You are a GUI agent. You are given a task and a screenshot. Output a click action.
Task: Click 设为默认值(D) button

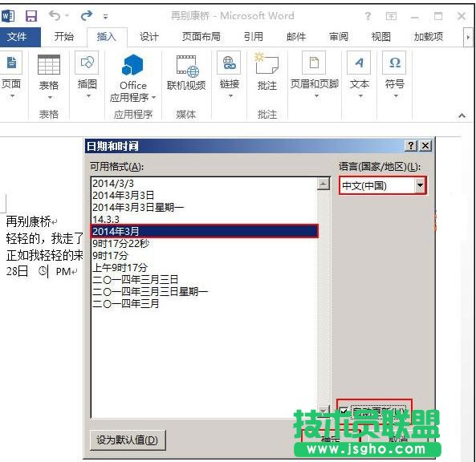click(128, 440)
